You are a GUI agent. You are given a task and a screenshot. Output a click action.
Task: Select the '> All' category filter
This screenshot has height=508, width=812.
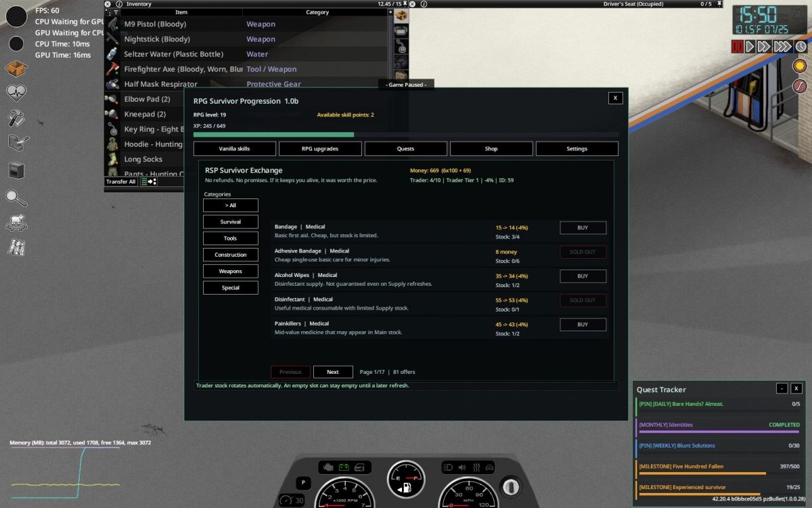[x=231, y=205]
